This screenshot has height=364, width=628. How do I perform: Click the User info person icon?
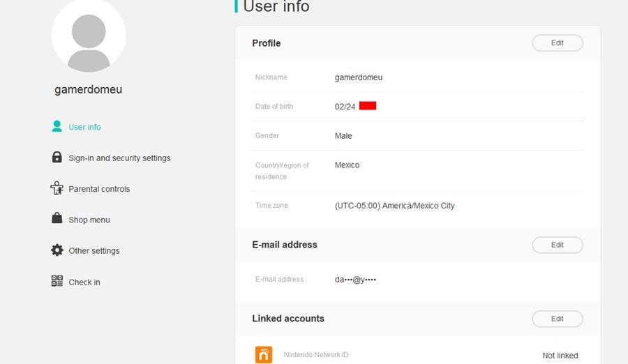click(57, 126)
